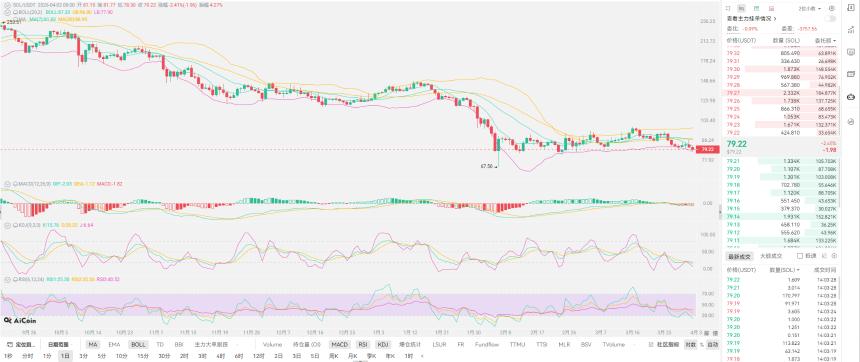The image size is (860, 362).
Task: Click the Fundflow indicator button
Action: (x=487, y=344)
